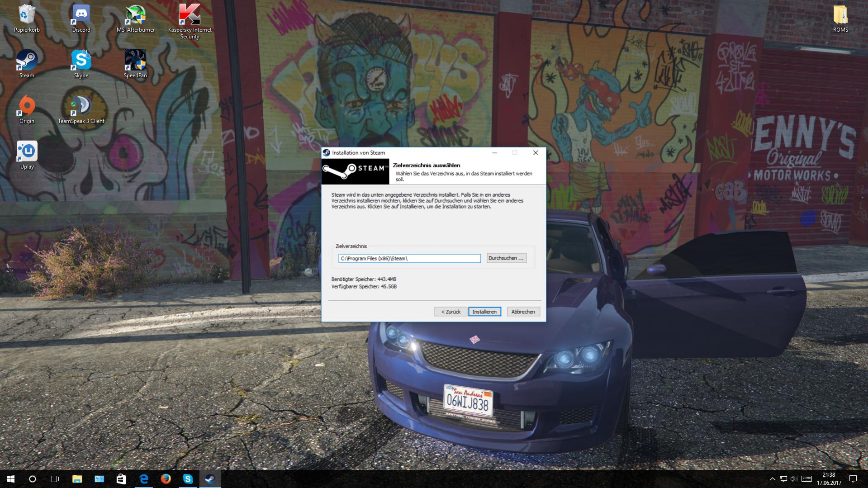The image size is (868, 488).
Task: Open MSI Afterburner desktop shortcut
Action: tap(135, 18)
